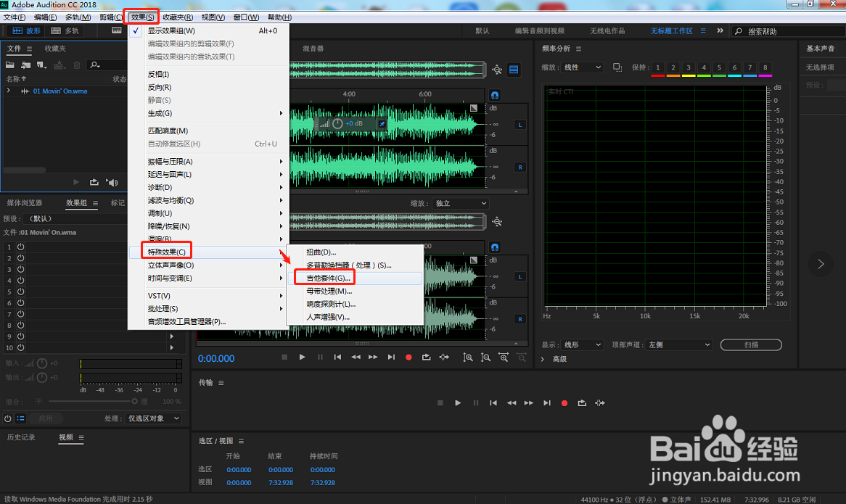The image size is (846, 504).
Task: Toggle loop playback icon in editor transport
Action: pyautogui.click(x=426, y=358)
